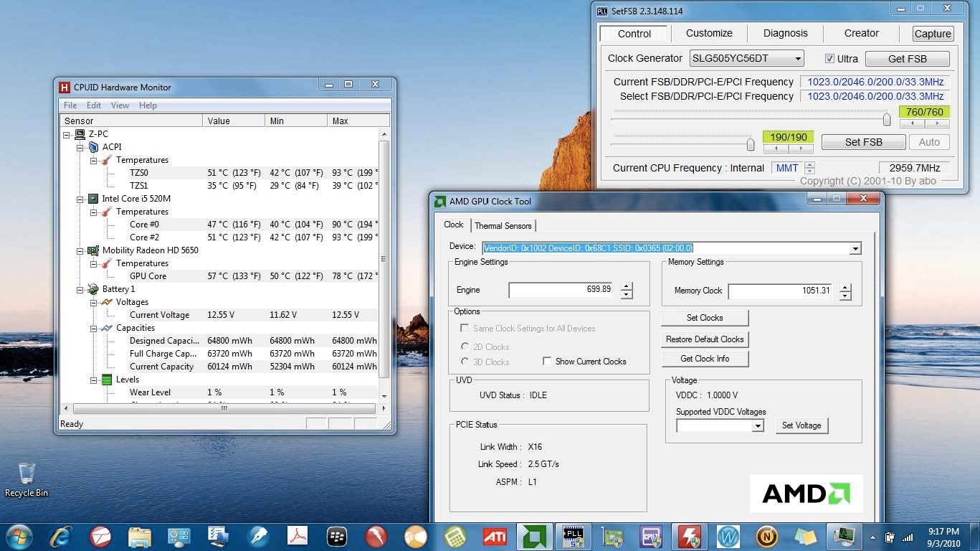Click the power plug tray icon
This screenshot has height=551, width=980.
(x=890, y=537)
